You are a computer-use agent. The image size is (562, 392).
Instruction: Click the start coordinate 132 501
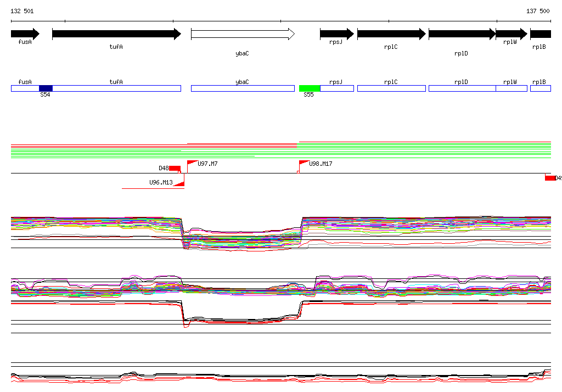[22, 11]
